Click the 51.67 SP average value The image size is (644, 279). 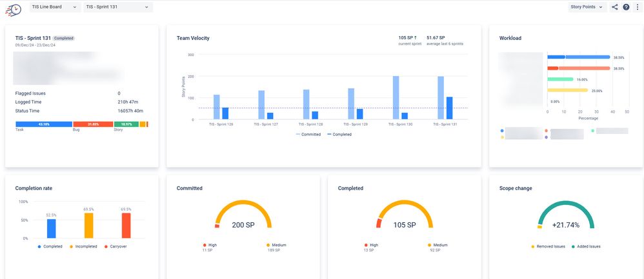(x=436, y=38)
